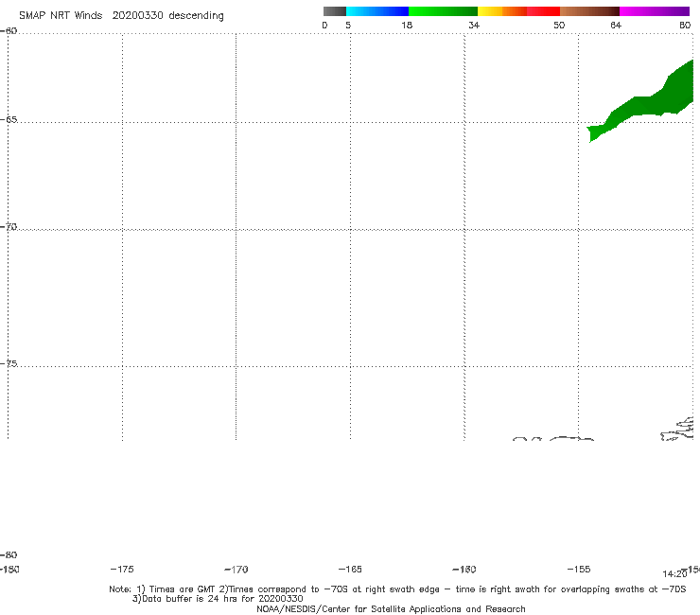Click the color bar label '80' at the right end
The width and height of the screenshot is (700, 615).
pos(685,25)
